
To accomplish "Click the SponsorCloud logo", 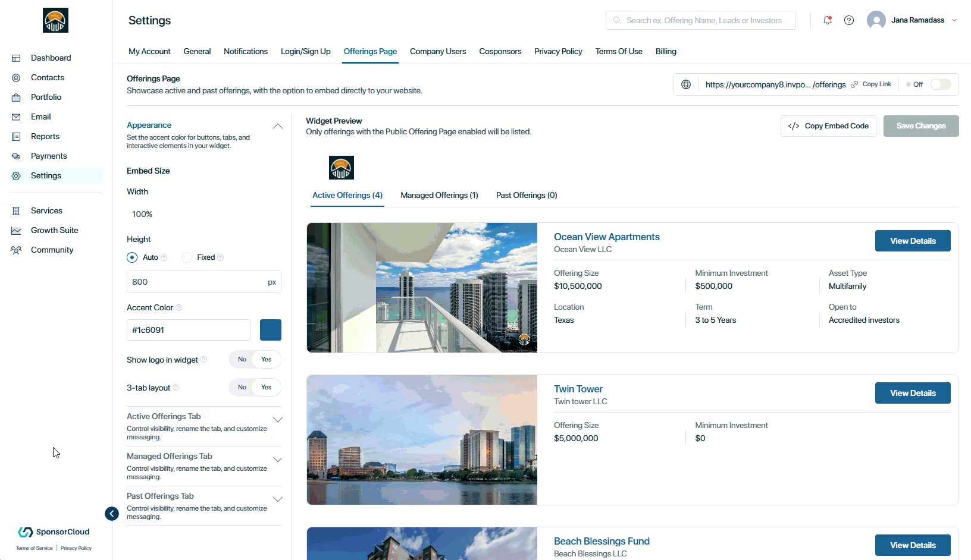I will (54, 532).
